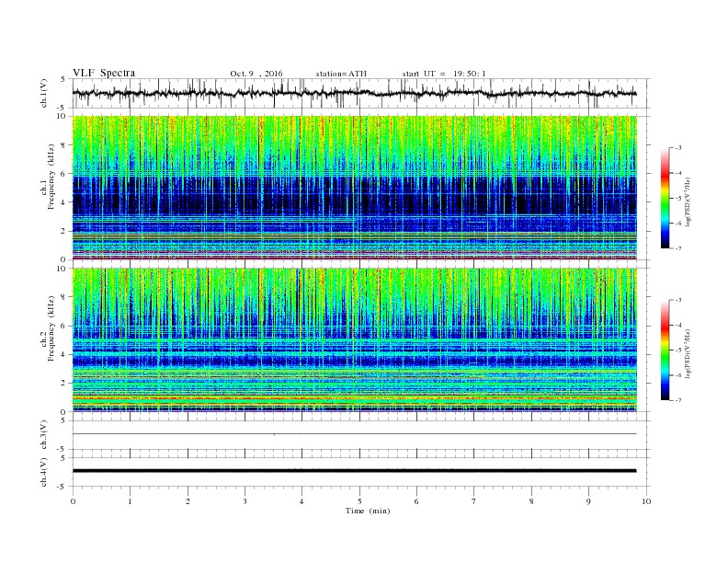Click the "6" kHz tick on ch.2 frequency axis

[63, 326]
